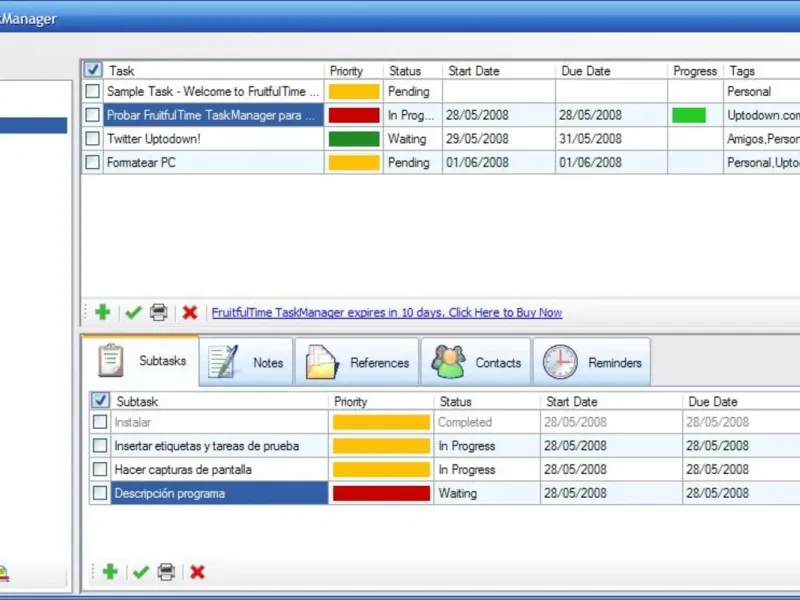800x600 pixels.
Task: Check the Instalar subtask checkbox
Action: [x=100, y=422]
